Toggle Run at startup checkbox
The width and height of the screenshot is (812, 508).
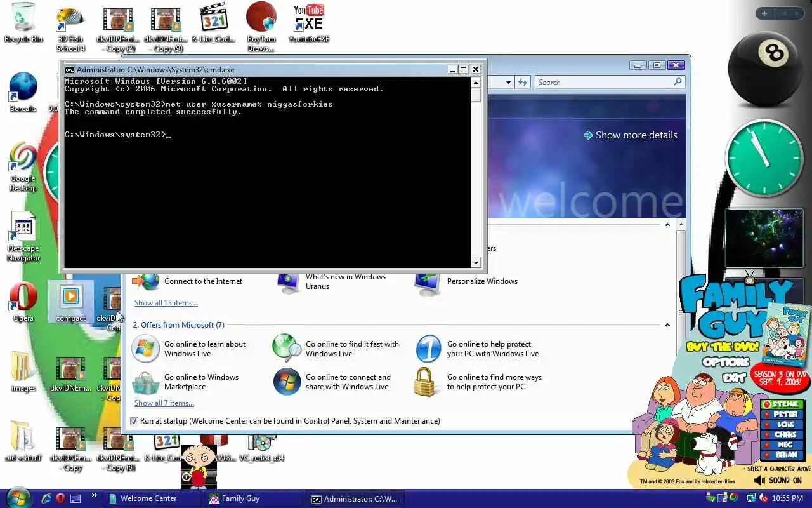[134, 421]
